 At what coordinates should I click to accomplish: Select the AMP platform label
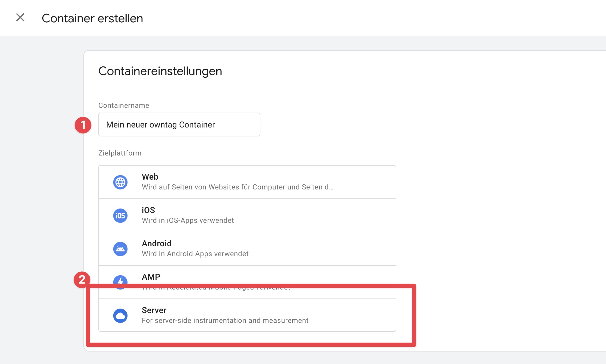[151, 277]
